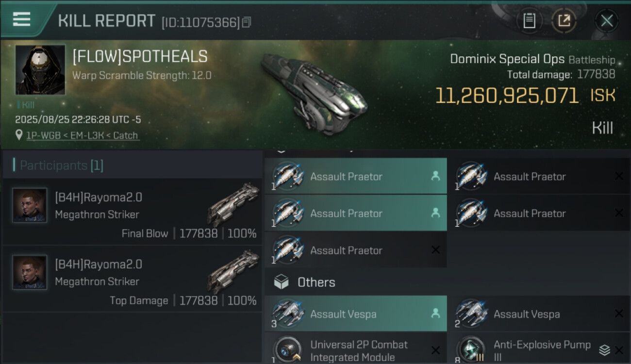
Task: Toggle the person marker on first Assault Praetor
Action: pyautogui.click(x=435, y=176)
